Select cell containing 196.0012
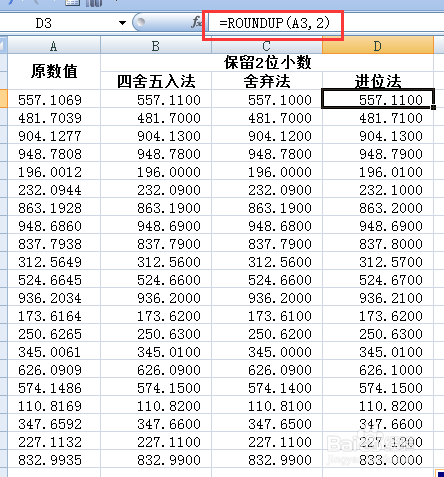Viewport: 444px width, 477px height. pos(54,172)
